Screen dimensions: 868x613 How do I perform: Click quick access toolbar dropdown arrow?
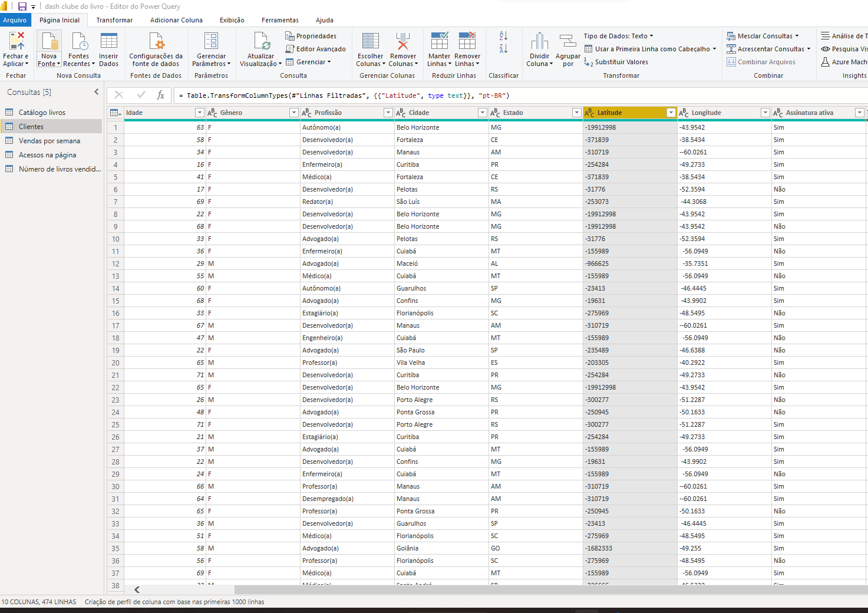[x=34, y=7]
